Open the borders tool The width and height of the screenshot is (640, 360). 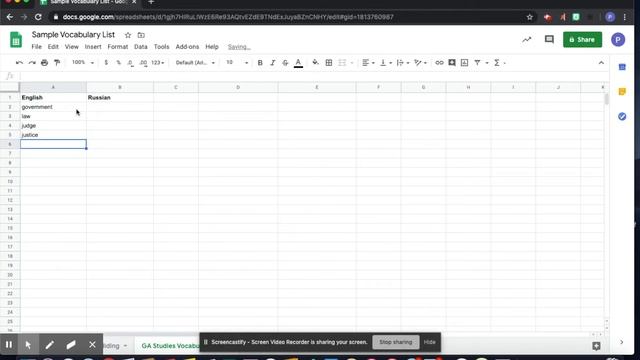(x=329, y=63)
